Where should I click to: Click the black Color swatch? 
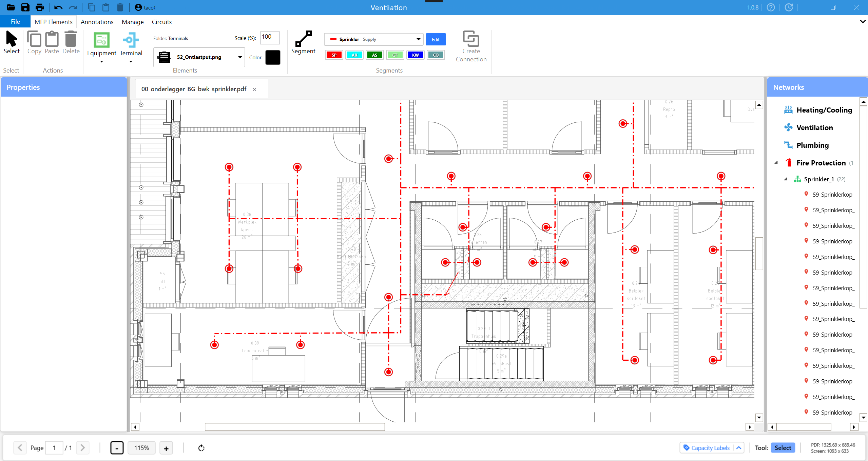click(x=273, y=57)
